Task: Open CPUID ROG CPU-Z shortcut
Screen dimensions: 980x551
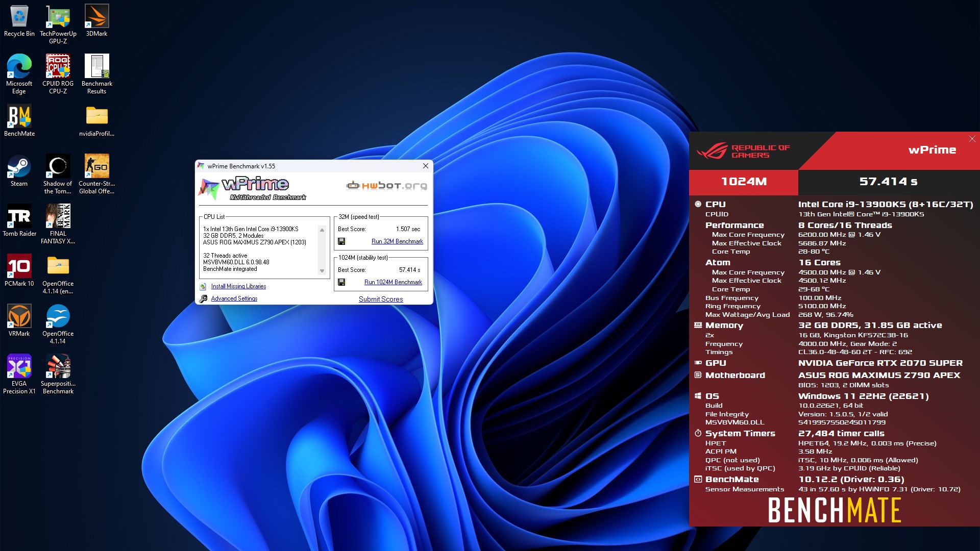Action: (58, 74)
